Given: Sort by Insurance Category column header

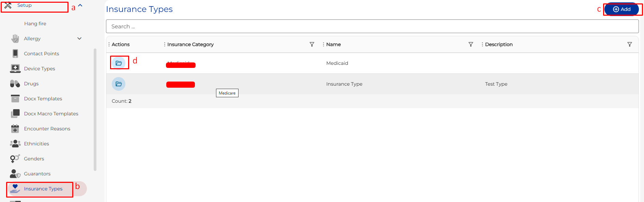Looking at the screenshot, I should (x=190, y=44).
